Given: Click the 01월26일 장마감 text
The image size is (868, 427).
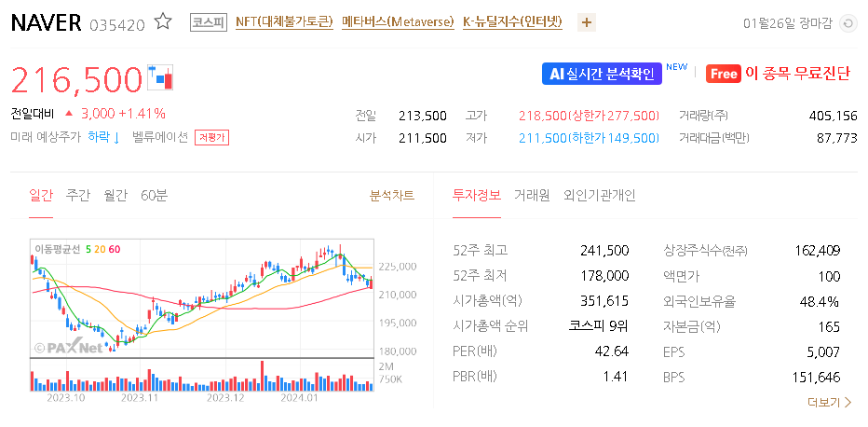Looking at the screenshot, I should coord(788,24).
